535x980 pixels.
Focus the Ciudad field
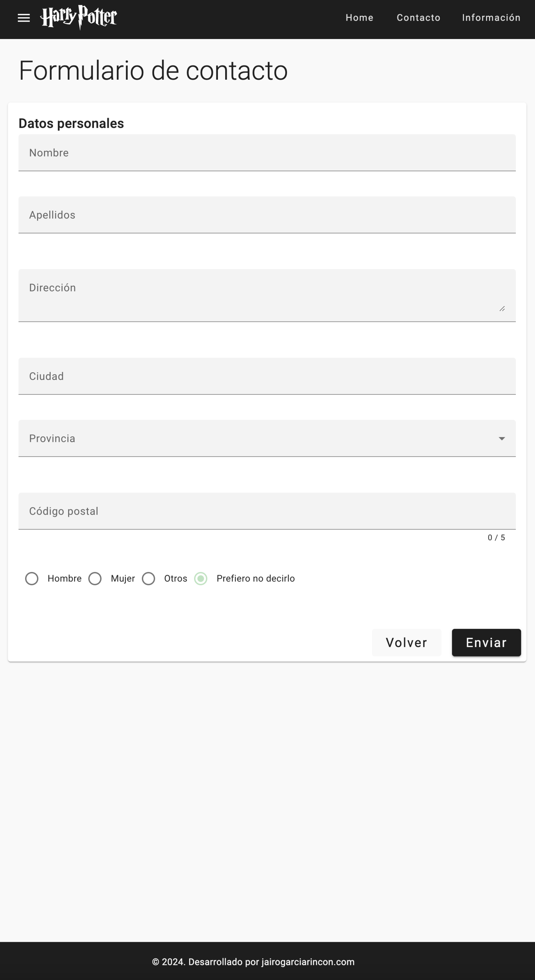coord(266,376)
